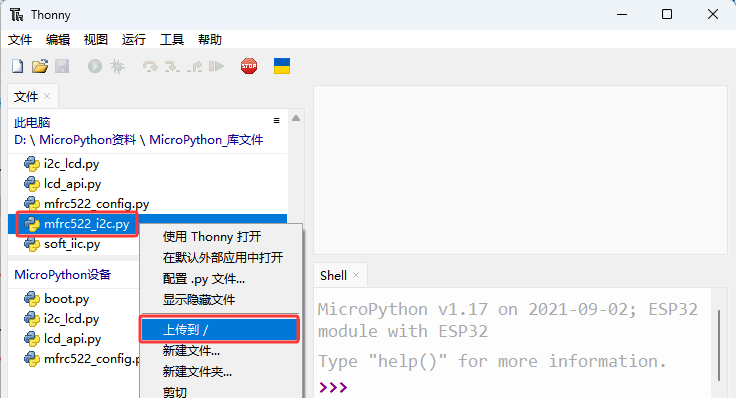
Task: Click the 此电脑 link
Action: coord(32,123)
